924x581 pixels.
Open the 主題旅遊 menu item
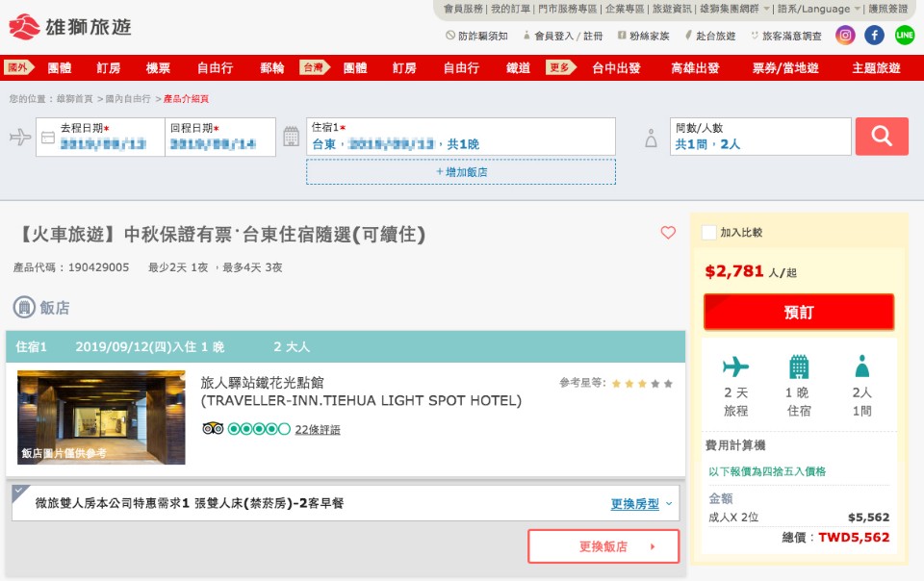pos(876,67)
